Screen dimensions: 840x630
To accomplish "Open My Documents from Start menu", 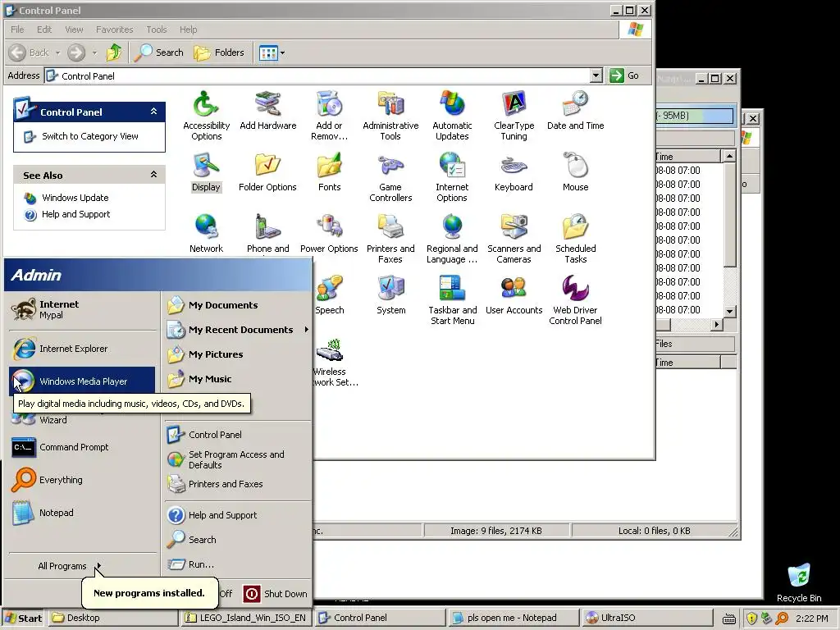I will pos(238,305).
